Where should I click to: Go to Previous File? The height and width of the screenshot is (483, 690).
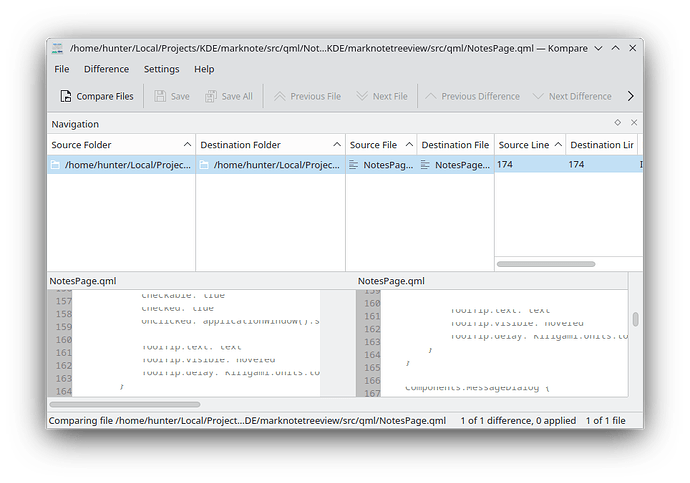307,96
